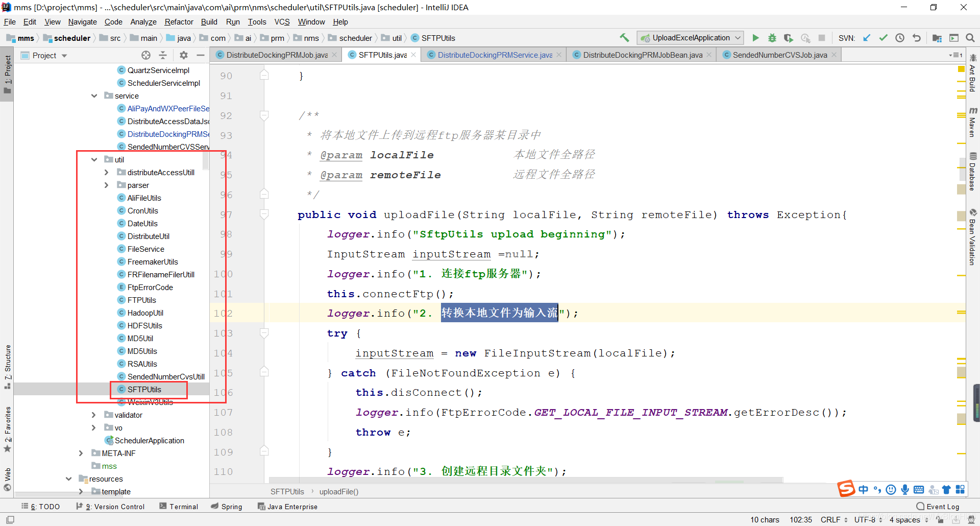Open the Event Log

pyautogui.click(x=938, y=507)
